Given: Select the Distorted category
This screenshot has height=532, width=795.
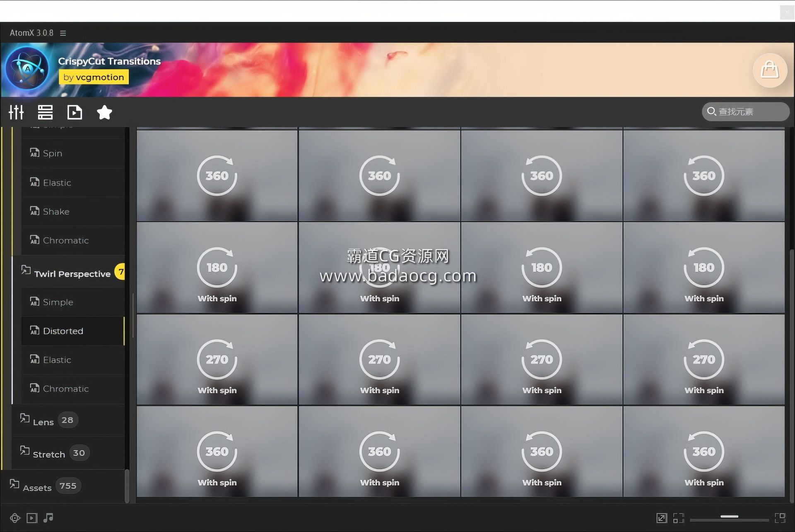Looking at the screenshot, I should point(73,331).
